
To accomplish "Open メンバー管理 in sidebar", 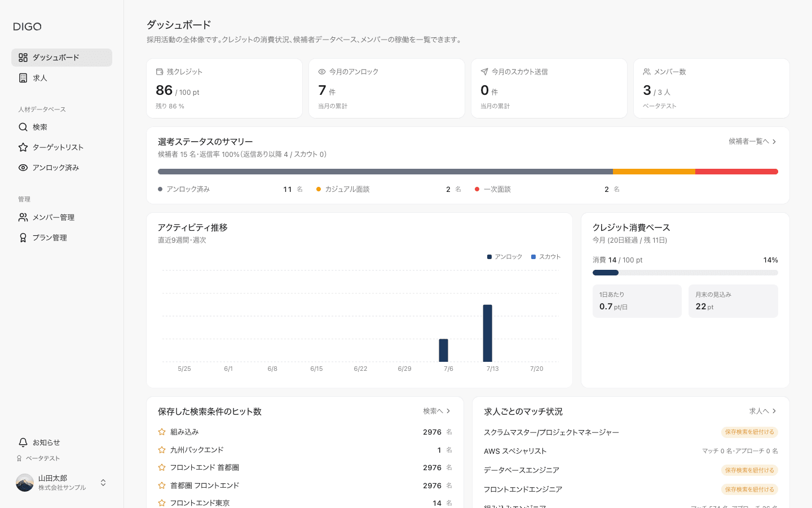I will coord(61,217).
